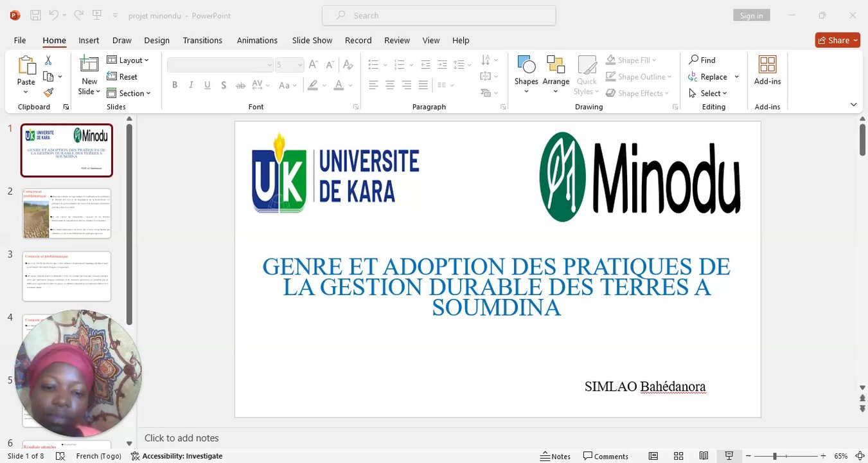
Task: Toggle Underline formatting
Action: (x=208, y=85)
